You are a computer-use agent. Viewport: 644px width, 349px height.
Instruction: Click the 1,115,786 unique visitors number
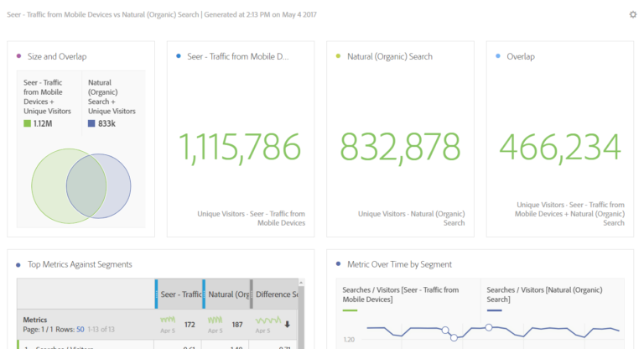click(x=240, y=148)
